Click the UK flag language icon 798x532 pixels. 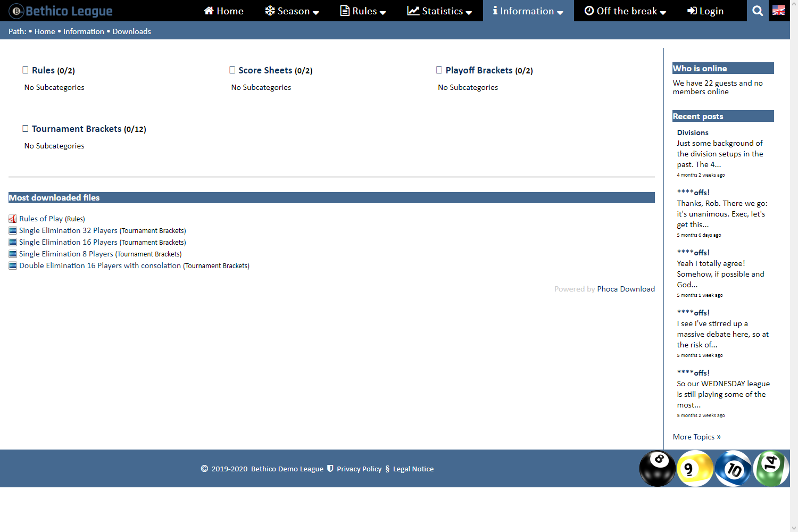779,11
